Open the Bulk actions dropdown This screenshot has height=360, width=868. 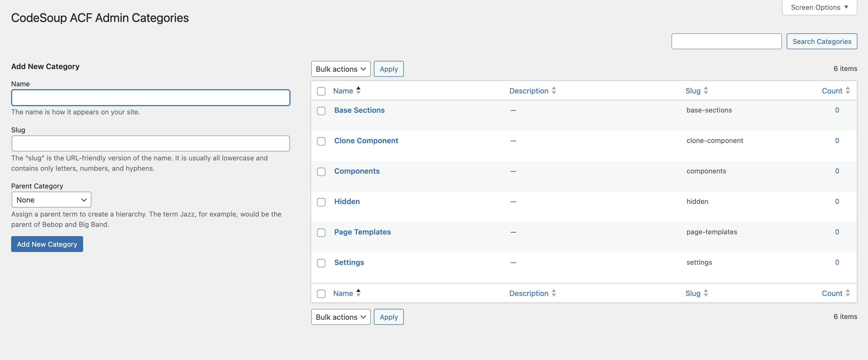340,69
